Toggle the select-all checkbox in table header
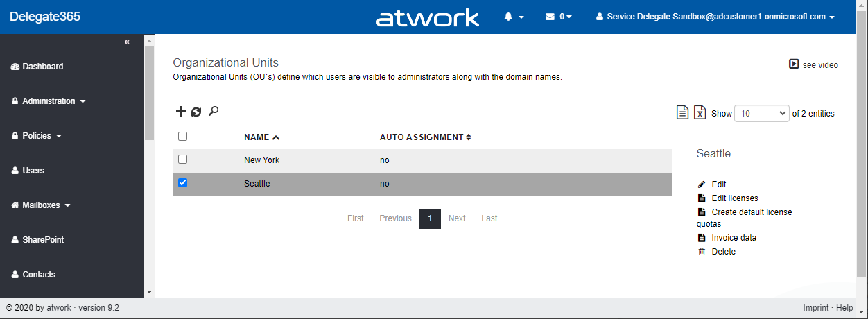Image resolution: width=868 pixels, height=319 pixels. pos(183,137)
